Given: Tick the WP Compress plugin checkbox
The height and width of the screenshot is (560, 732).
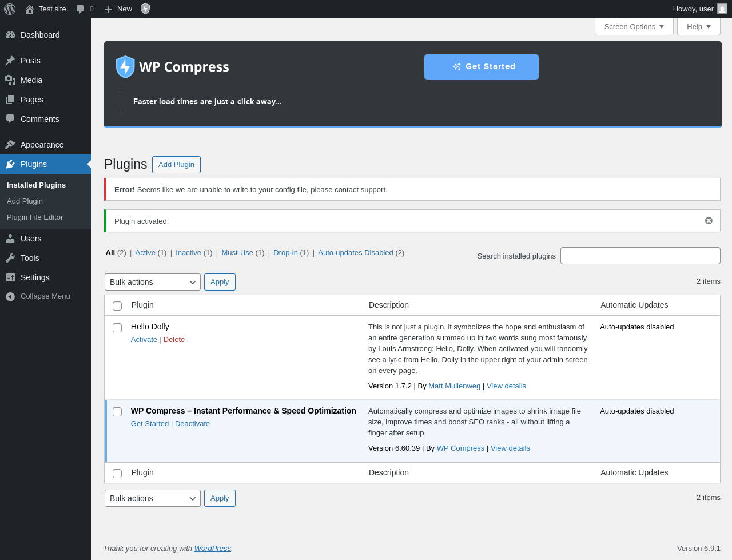Looking at the screenshot, I should [117, 412].
